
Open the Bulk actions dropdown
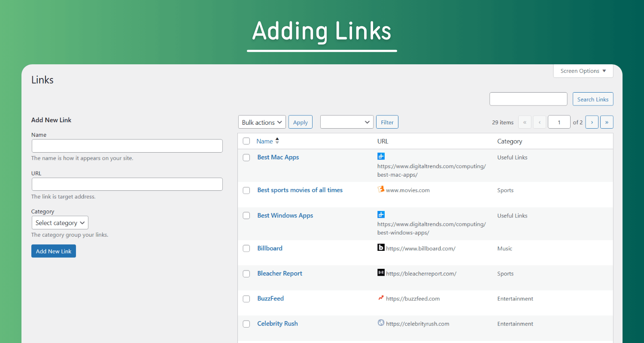[262, 122]
